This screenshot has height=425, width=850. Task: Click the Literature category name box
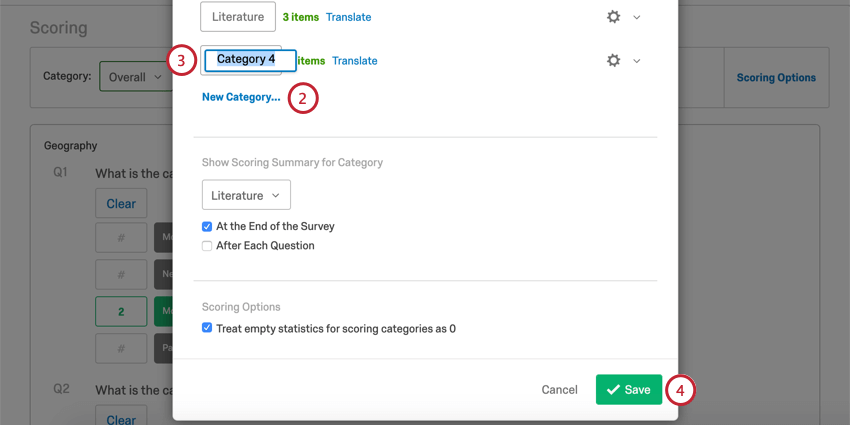click(237, 17)
